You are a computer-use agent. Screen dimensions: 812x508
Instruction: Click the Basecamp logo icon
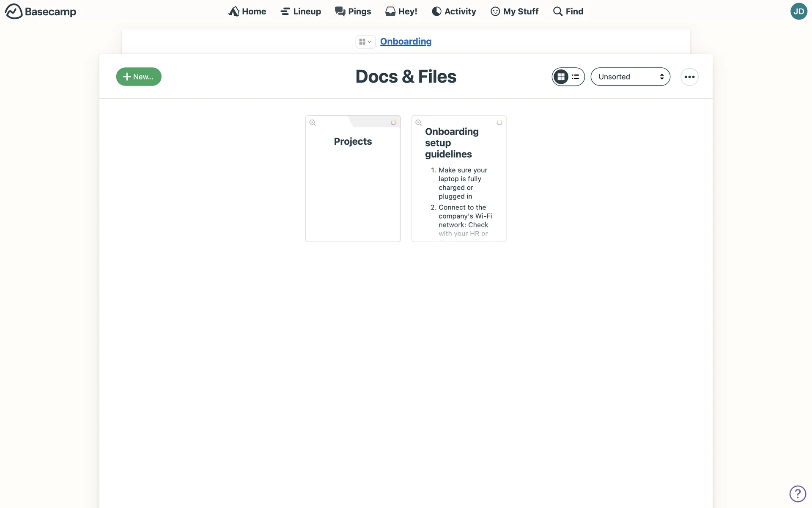tap(14, 11)
